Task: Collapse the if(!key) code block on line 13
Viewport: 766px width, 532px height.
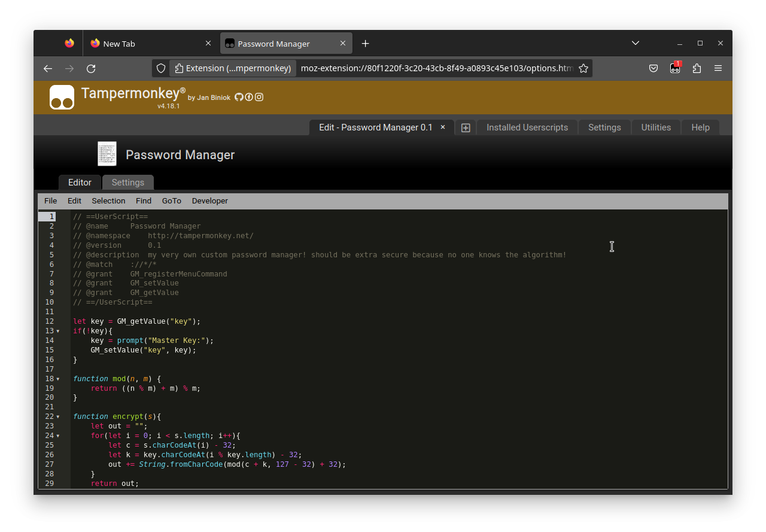Action: [x=58, y=331]
